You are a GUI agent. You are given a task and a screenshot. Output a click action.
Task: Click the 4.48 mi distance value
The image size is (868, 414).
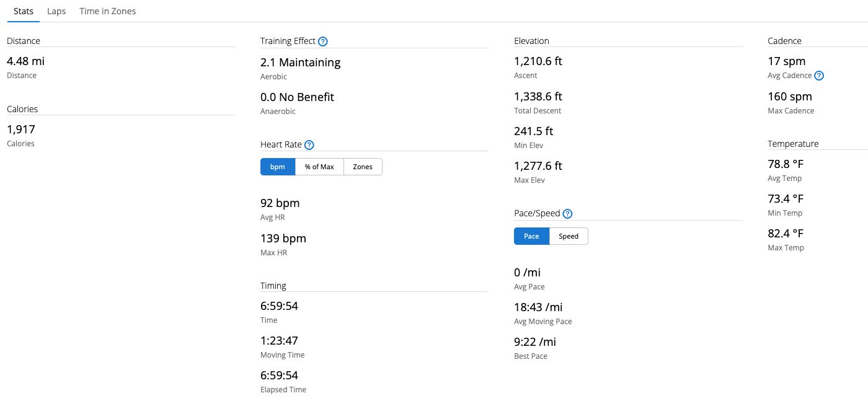click(x=25, y=61)
